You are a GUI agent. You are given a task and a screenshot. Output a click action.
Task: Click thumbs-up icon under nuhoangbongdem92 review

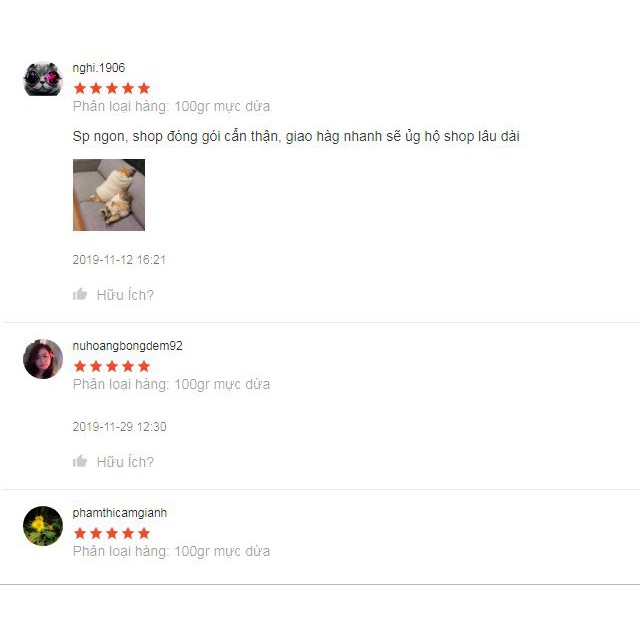(80, 461)
